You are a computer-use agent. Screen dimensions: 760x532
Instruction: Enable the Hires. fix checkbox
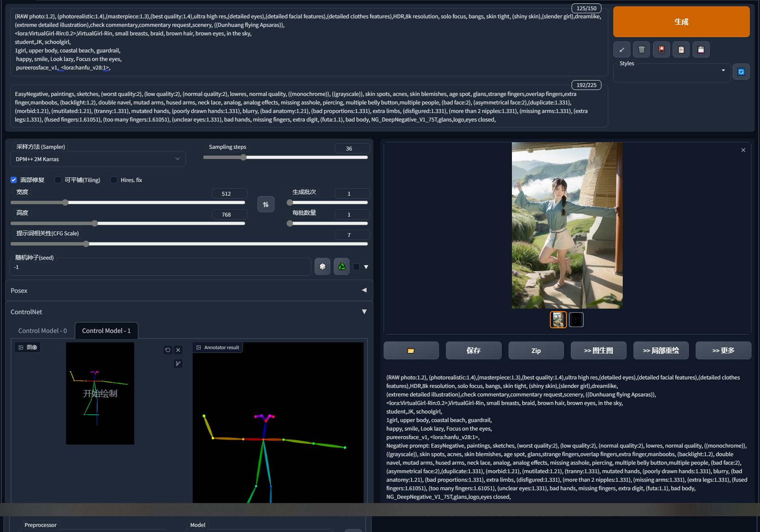pyautogui.click(x=114, y=180)
